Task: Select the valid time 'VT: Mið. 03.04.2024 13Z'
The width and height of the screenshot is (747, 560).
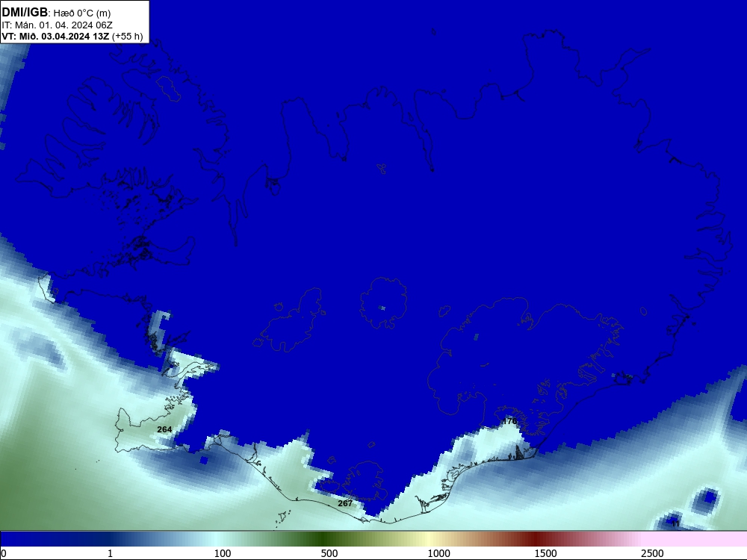Action: pos(56,36)
